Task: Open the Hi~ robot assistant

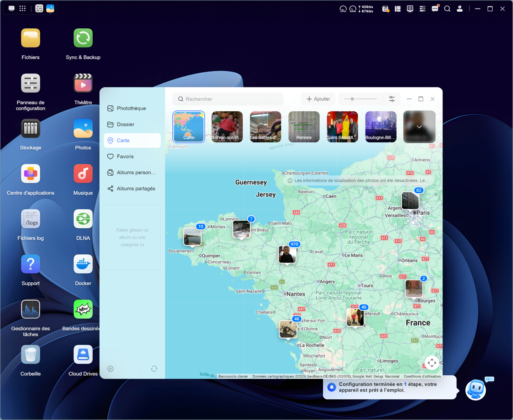Action: 476,389
